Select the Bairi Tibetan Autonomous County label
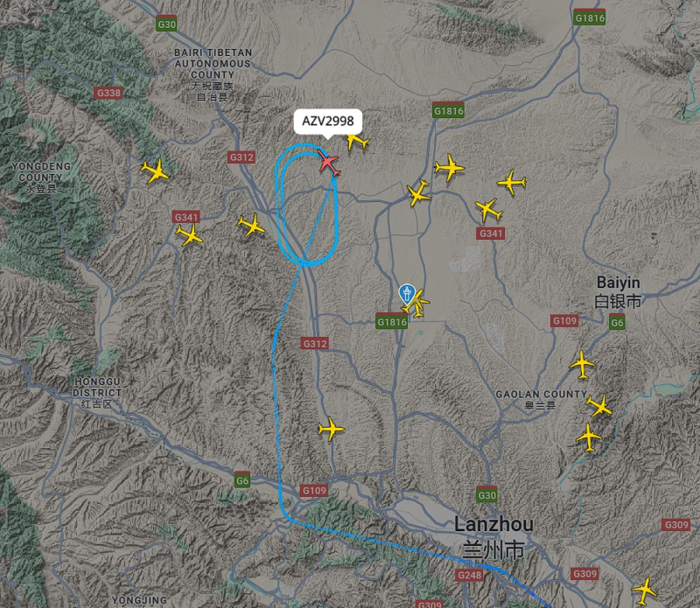700x608 pixels. click(213, 74)
